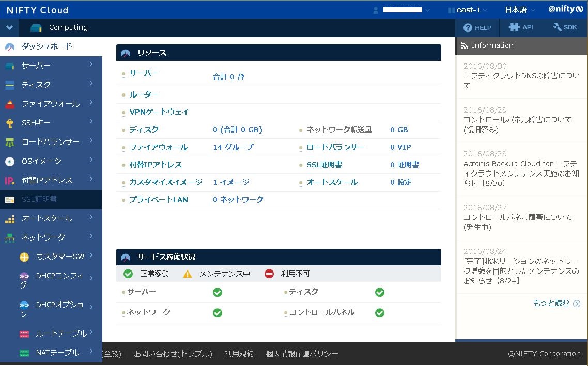The width and height of the screenshot is (588, 366).
Task: Click the 0 ネットワーク value
Action: point(238,200)
